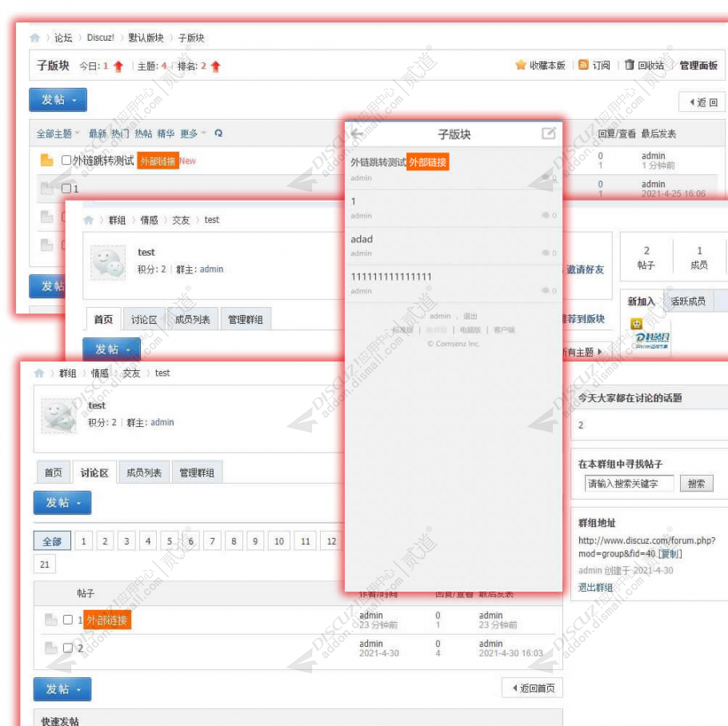Click the 退出群组 link
728x726 pixels.
pyautogui.click(x=595, y=588)
